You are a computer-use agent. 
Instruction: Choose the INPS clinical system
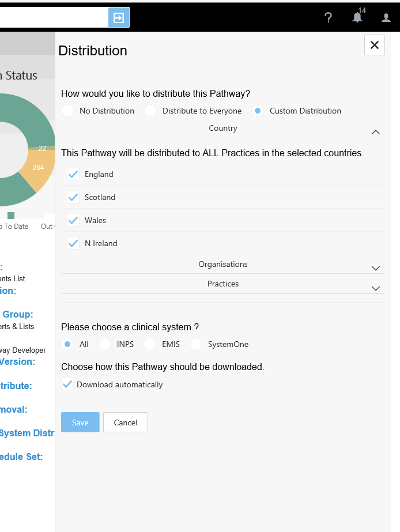click(x=105, y=344)
